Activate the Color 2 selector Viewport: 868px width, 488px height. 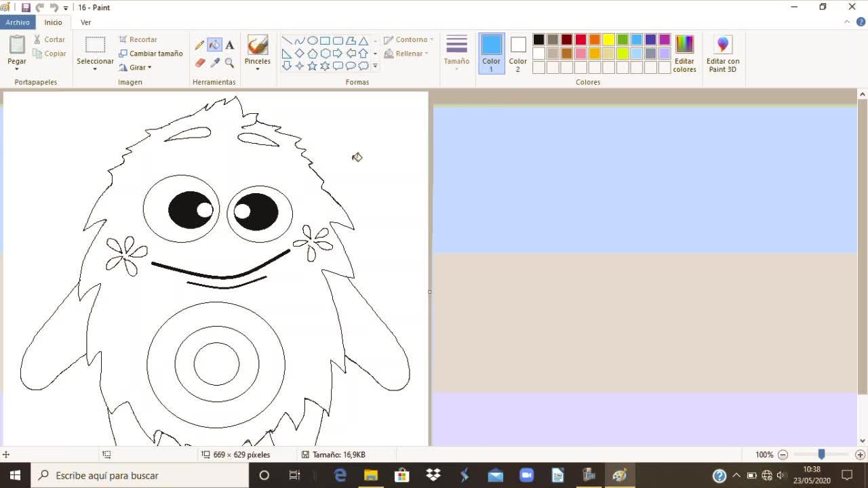click(517, 53)
